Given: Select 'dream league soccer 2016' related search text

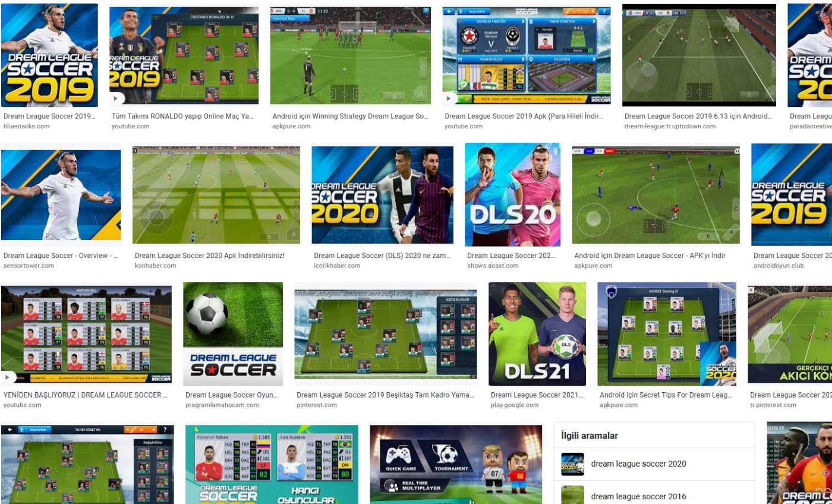Looking at the screenshot, I should tap(638, 496).
